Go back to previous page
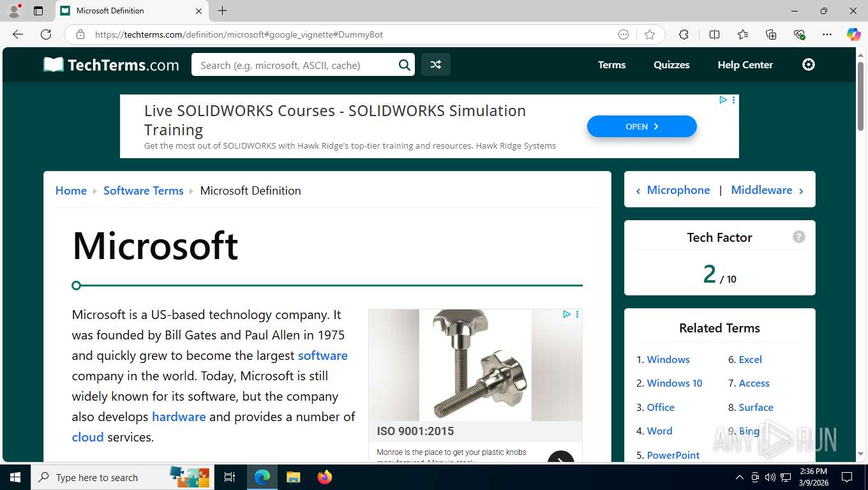The height and width of the screenshot is (490, 868). coord(18,34)
